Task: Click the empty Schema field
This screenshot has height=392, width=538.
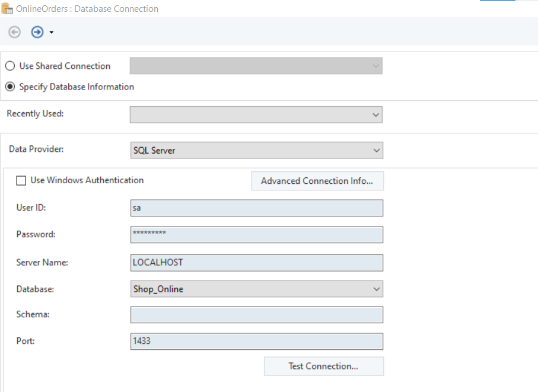Action: (x=256, y=314)
